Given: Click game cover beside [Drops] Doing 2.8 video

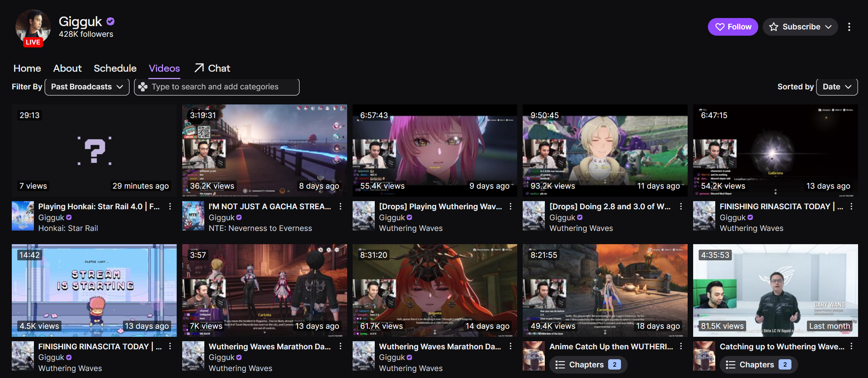Looking at the screenshot, I should (534, 216).
